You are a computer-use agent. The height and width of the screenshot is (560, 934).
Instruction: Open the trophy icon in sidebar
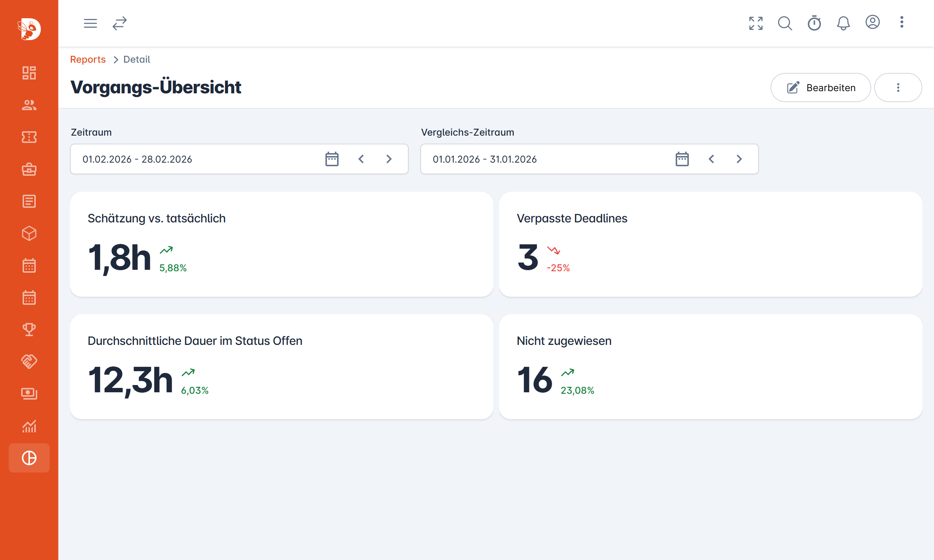point(29,330)
